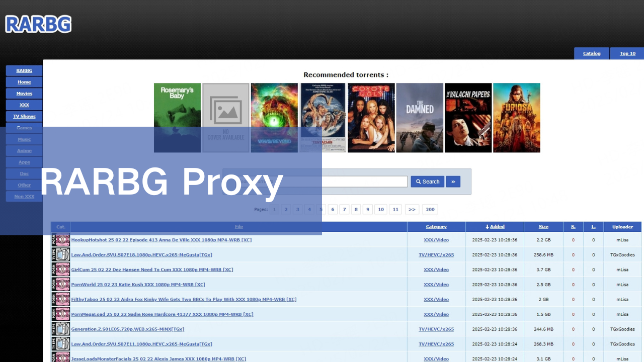Open HookupHotshot Episode 413 torrent link
This screenshot has height=362, width=644.
coord(162,240)
